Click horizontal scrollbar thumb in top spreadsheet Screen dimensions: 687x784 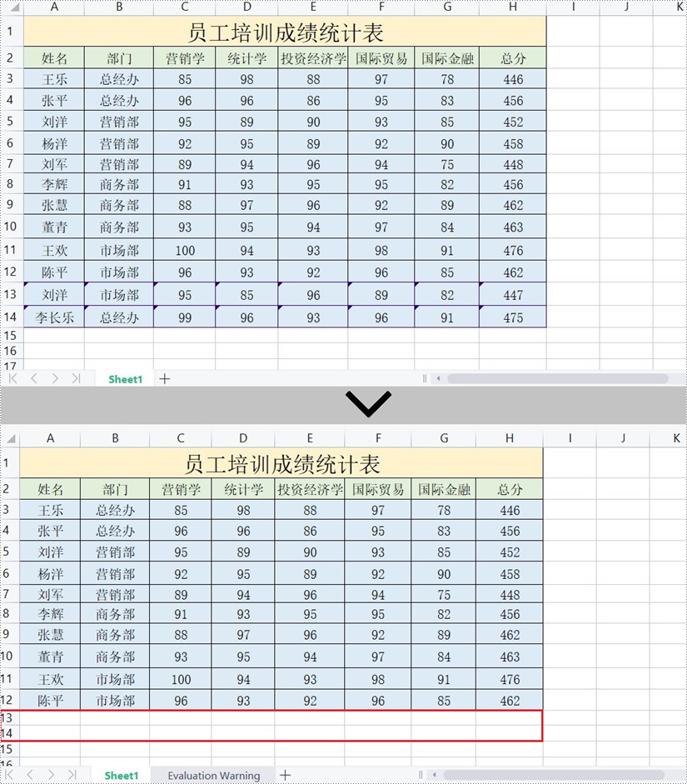click(558, 378)
